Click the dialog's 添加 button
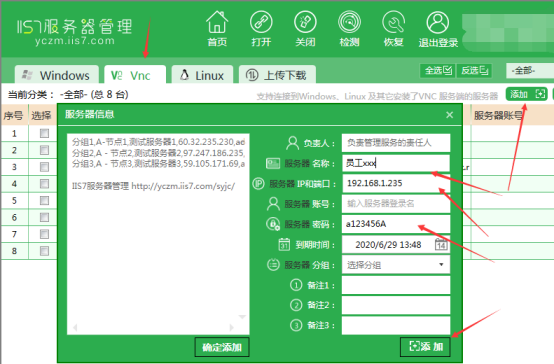 tap(425, 347)
